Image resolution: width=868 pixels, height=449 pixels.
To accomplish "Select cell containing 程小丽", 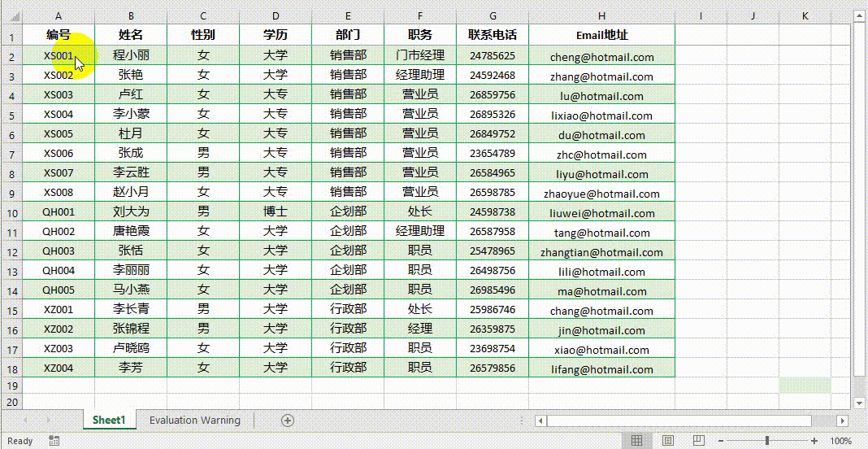I will click(x=131, y=55).
